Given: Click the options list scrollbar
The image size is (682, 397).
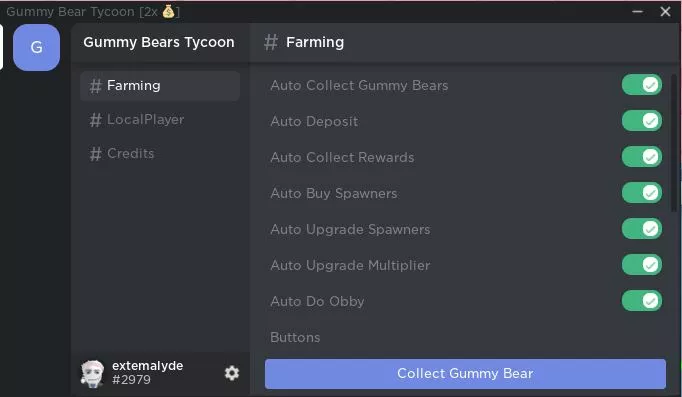Looking at the screenshot, I should pos(674,143).
